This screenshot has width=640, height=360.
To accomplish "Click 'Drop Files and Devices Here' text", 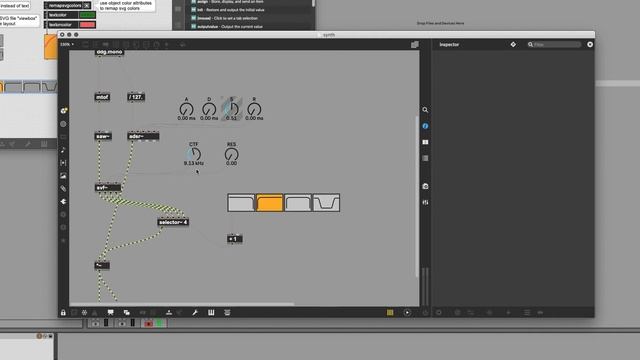I will tap(440, 23).
